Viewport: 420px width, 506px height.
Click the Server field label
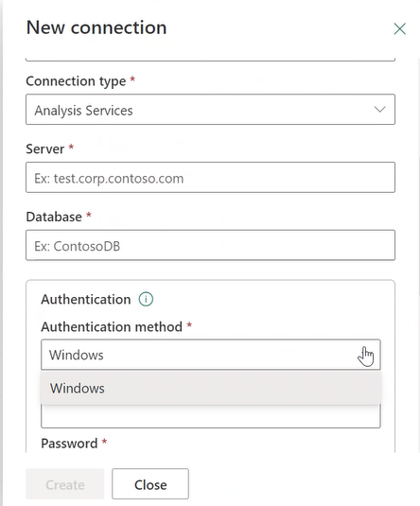pos(45,149)
